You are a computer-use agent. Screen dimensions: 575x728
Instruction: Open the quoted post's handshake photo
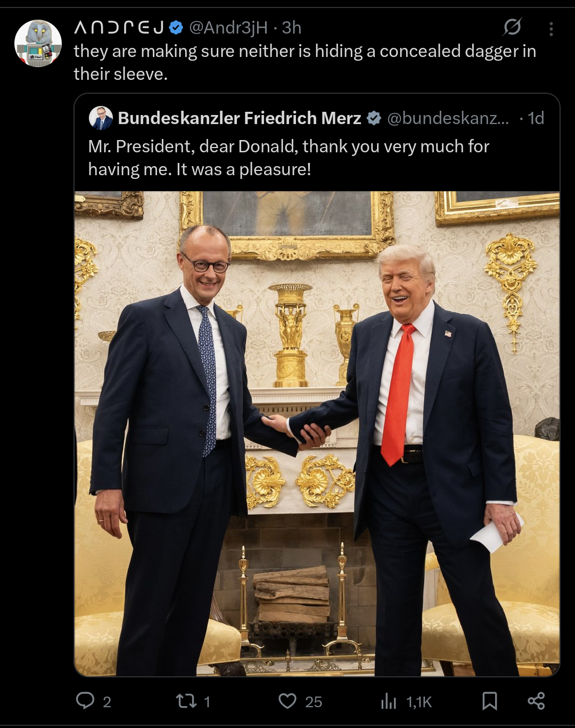pyautogui.click(x=317, y=433)
